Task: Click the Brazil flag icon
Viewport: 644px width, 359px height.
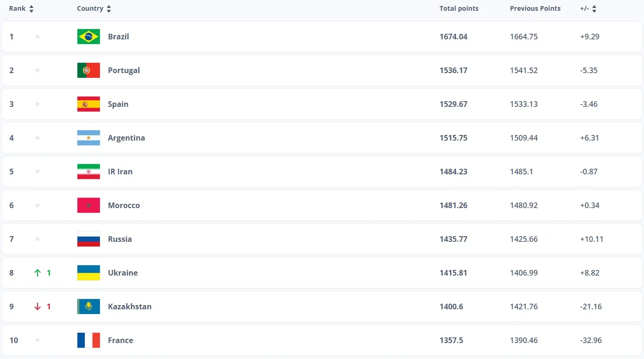Action: (88, 37)
